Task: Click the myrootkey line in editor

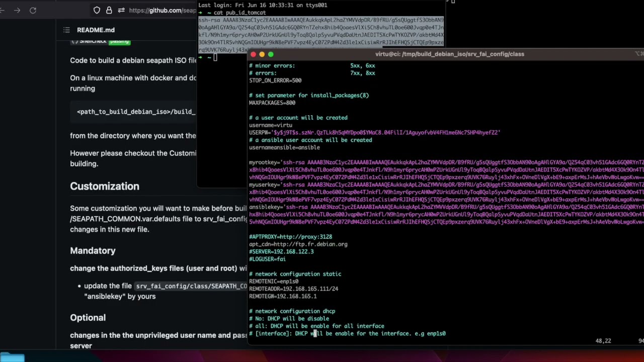Action: tap(446, 169)
